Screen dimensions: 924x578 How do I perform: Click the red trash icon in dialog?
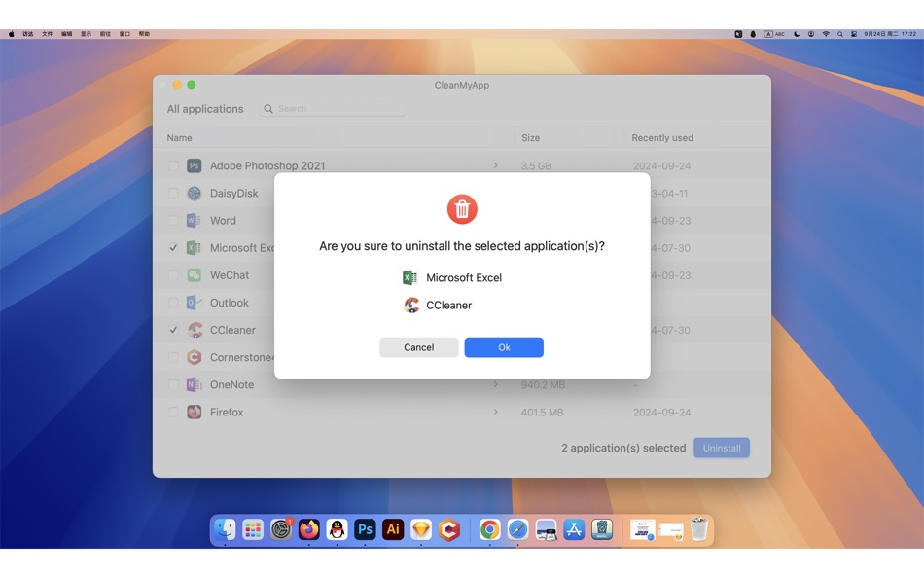(x=462, y=209)
